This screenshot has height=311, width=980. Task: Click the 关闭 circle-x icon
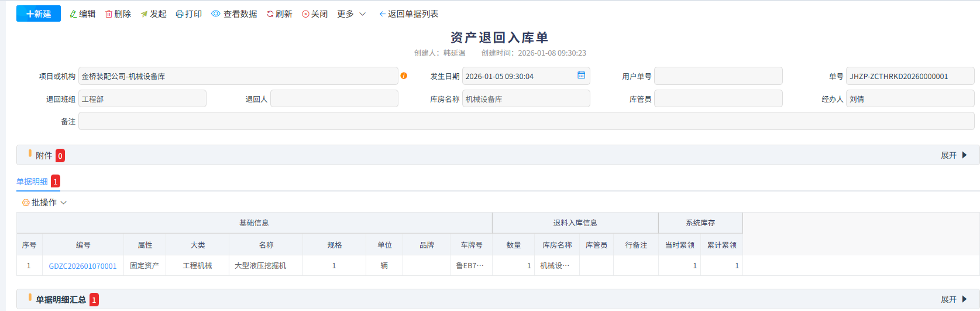305,14
